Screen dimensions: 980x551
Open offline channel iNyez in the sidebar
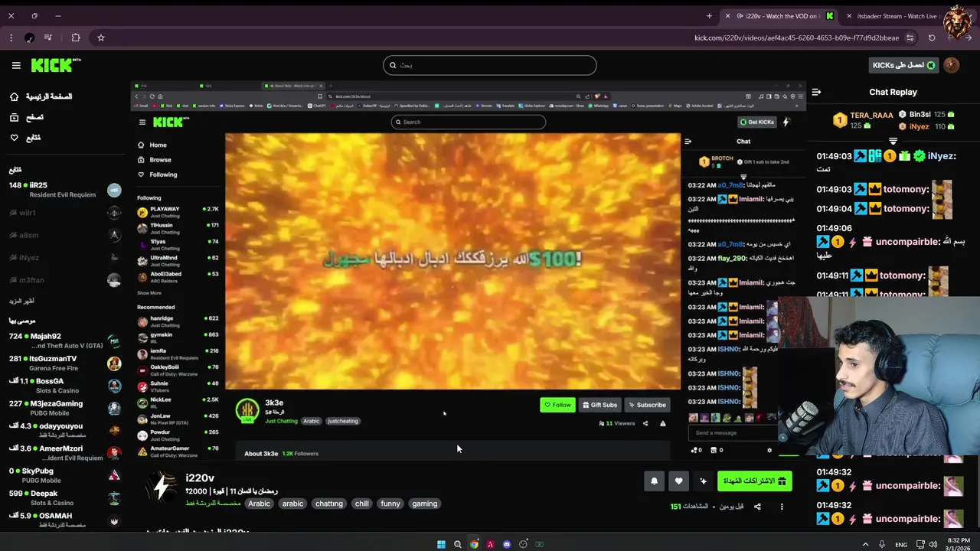click(x=64, y=257)
